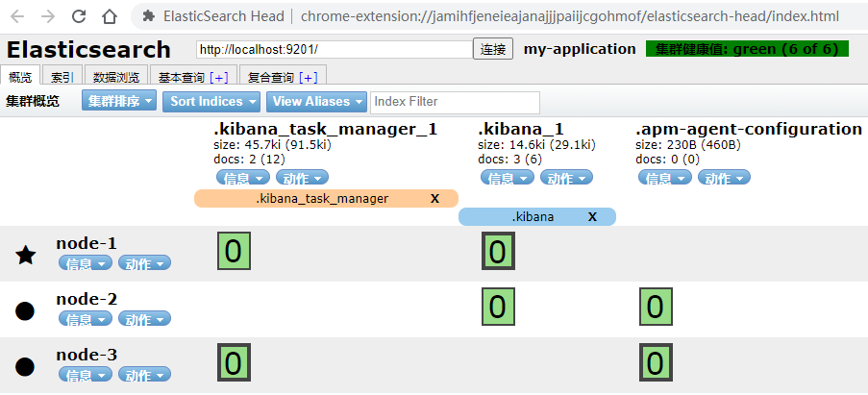
Task: Focus the Index Filter input field
Action: tap(455, 102)
